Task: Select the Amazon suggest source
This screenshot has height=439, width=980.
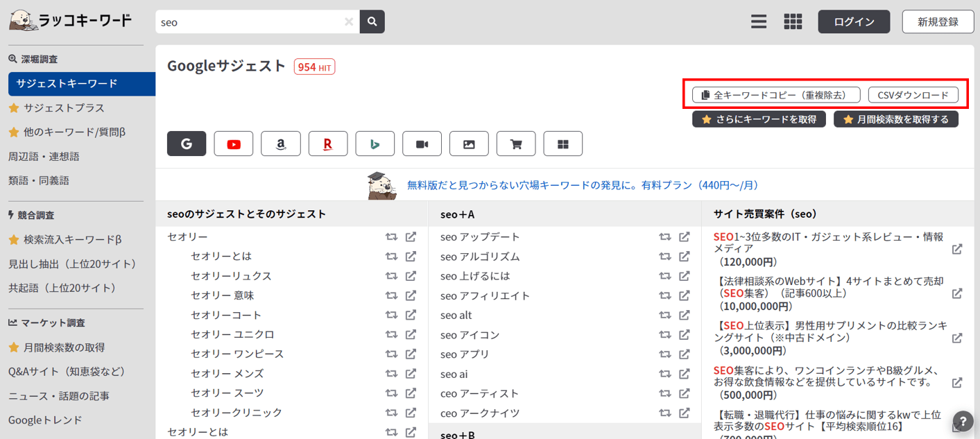Action: pos(281,144)
